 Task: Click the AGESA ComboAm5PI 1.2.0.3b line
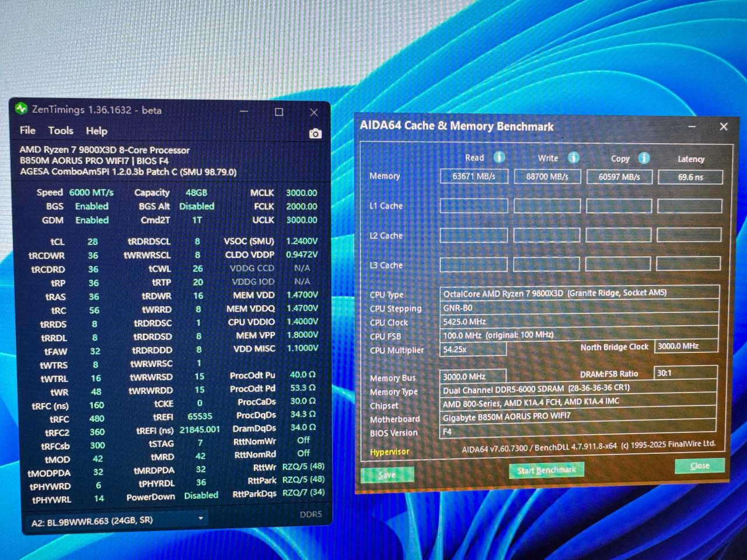[128, 171]
